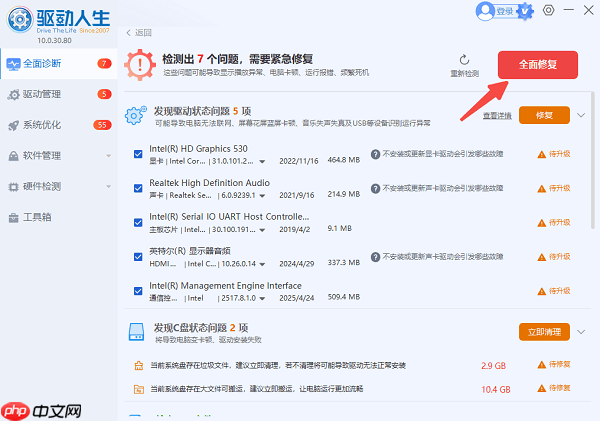The height and width of the screenshot is (421, 600).
Task: Click warning icon for Management Engine Interface row
Action: coord(541,292)
